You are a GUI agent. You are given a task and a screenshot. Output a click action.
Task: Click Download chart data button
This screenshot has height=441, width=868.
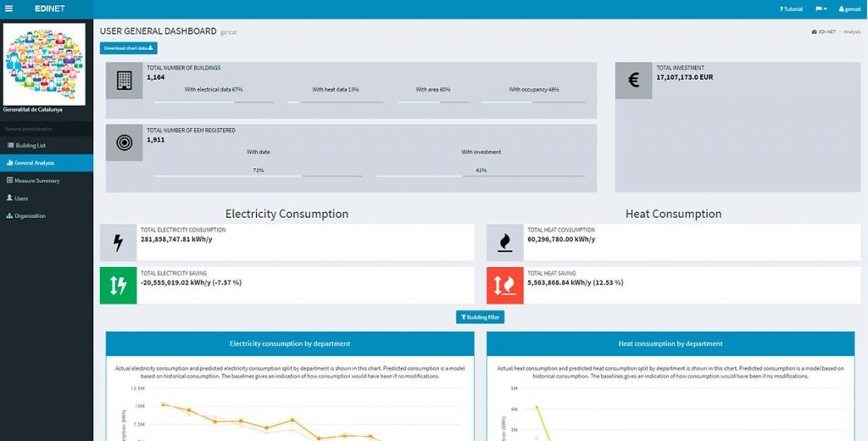coord(128,48)
